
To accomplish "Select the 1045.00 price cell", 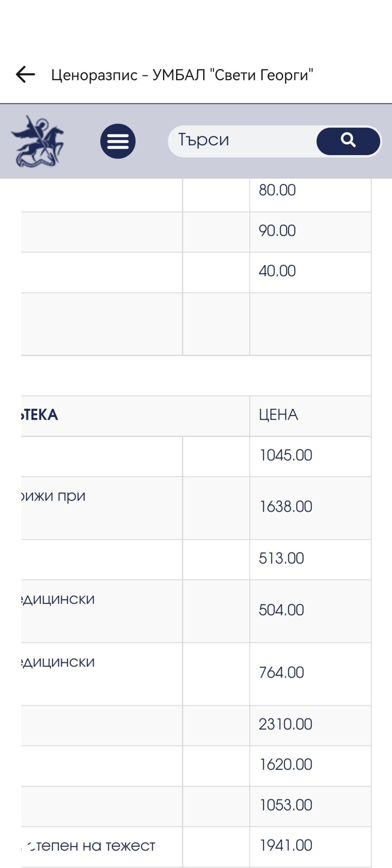I will click(x=310, y=456).
